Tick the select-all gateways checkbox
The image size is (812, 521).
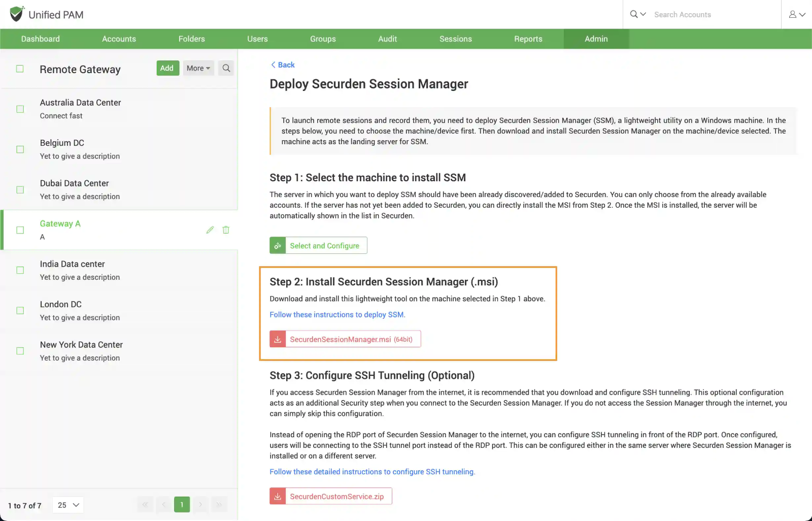[x=20, y=69]
